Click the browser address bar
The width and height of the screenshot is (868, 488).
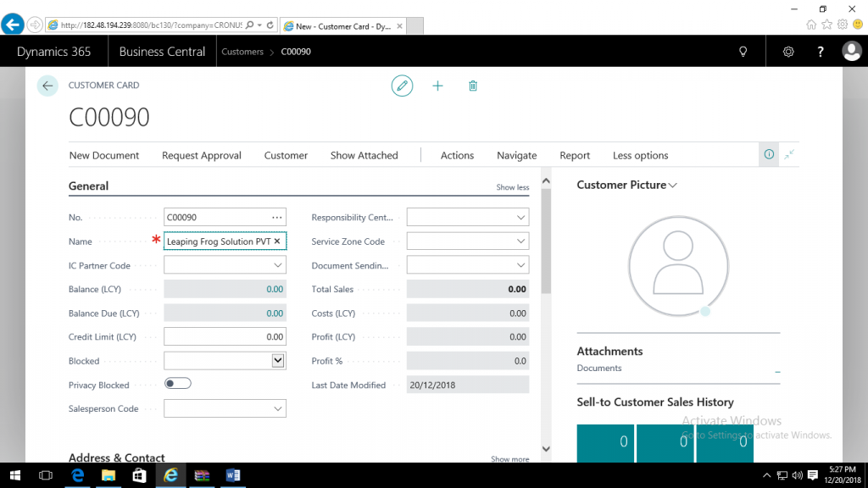[x=151, y=25]
